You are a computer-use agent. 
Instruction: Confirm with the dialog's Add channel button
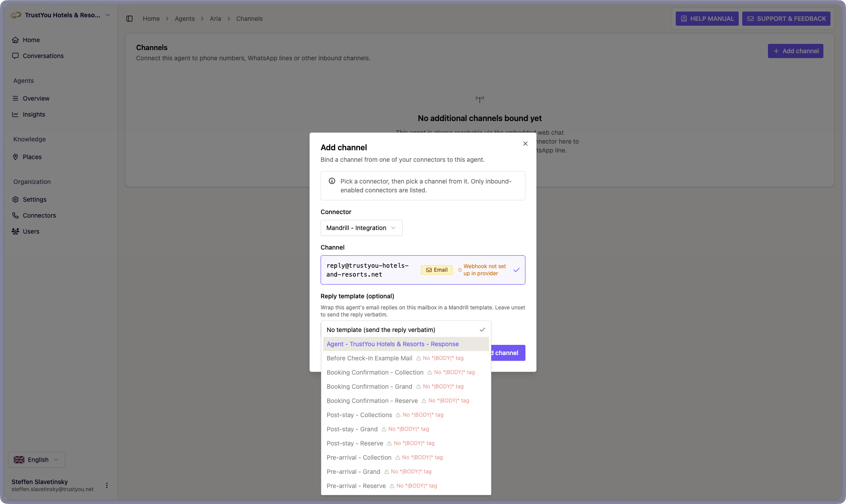pyautogui.click(x=508, y=353)
